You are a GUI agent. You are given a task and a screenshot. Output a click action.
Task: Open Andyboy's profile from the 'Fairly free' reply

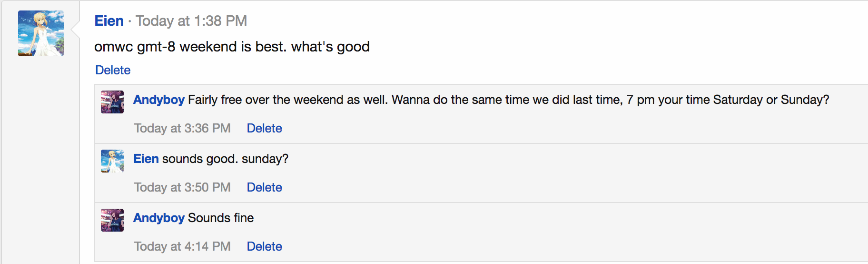click(159, 100)
